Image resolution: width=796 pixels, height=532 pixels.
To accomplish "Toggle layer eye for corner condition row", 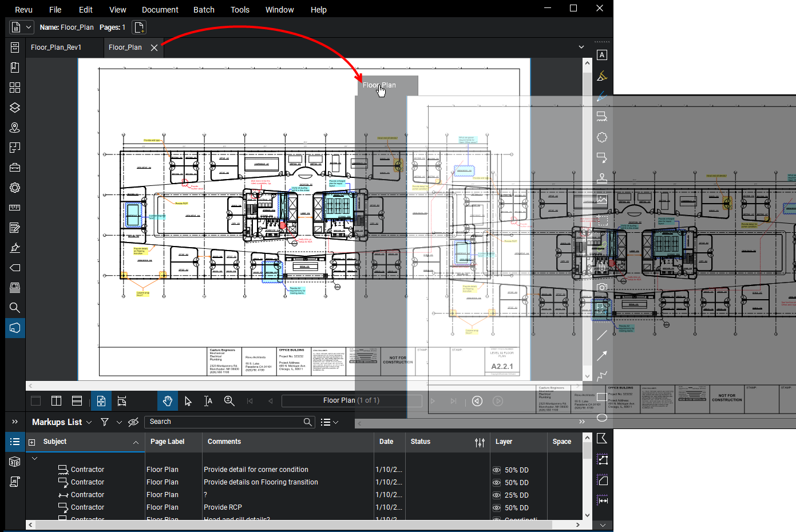I will 497,470.
